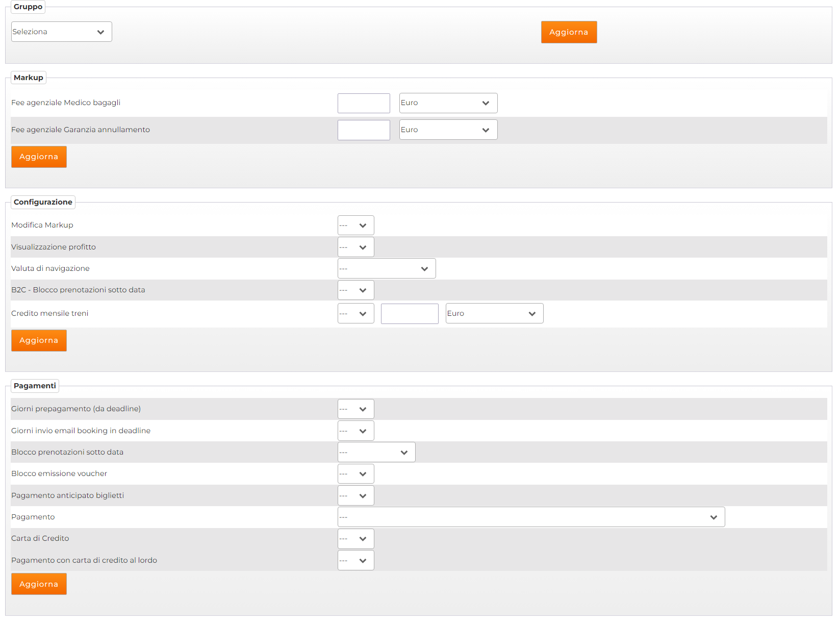This screenshot has width=840, height=627.
Task: Open Giorni invio email booking in deadline dropdown
Action: click(355, 431)
